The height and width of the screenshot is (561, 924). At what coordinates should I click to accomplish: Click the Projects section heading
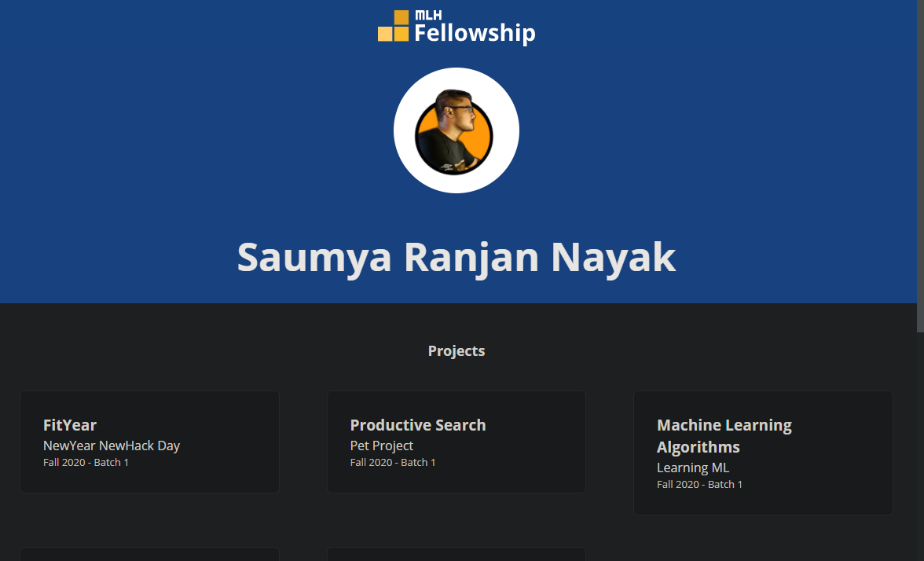[456, 350]
